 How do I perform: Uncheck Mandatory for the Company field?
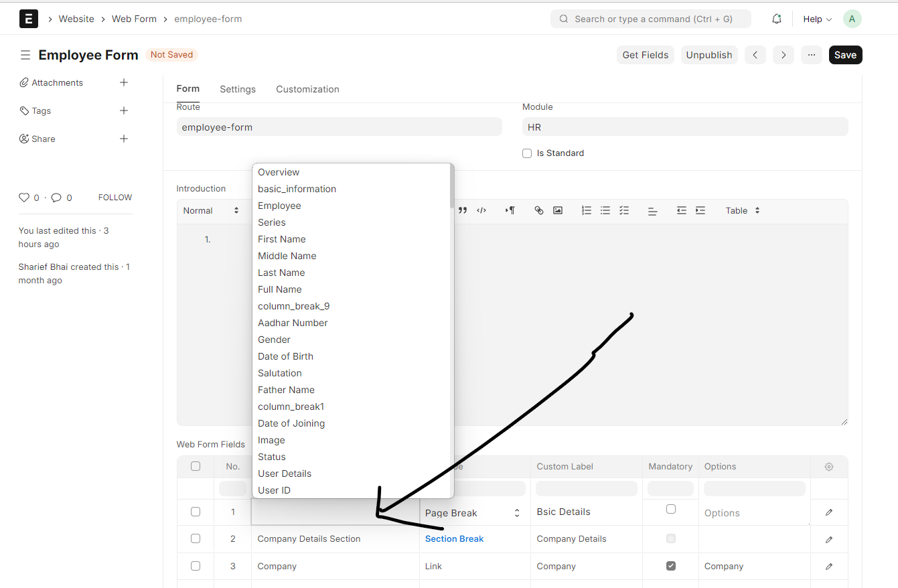pyautogui.click(x=670, y=565)
